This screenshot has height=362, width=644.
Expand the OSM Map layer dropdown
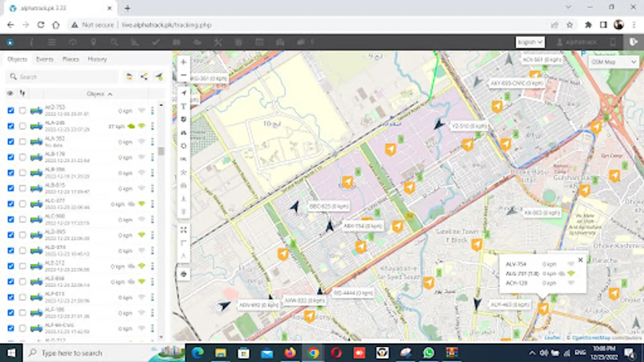tap(613, 62)
